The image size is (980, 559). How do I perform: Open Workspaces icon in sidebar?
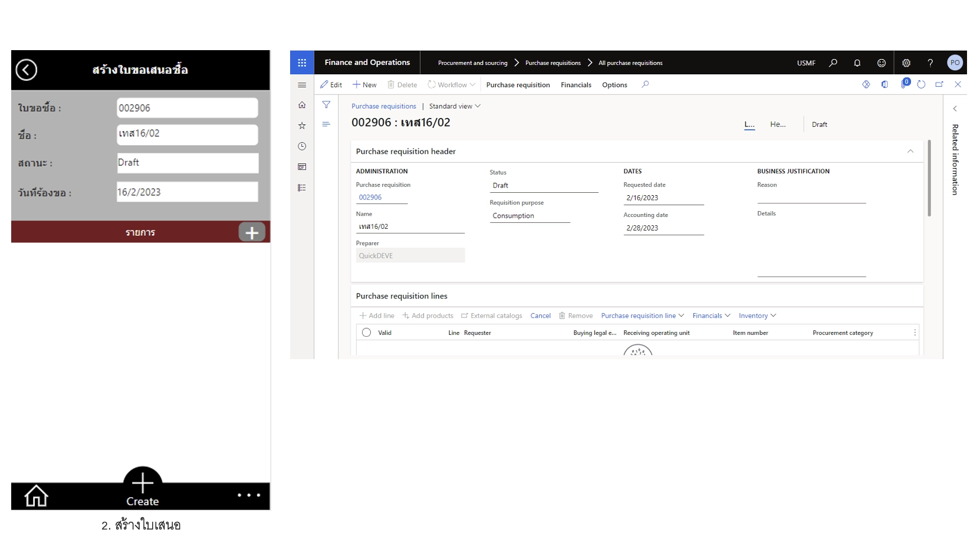302,167
